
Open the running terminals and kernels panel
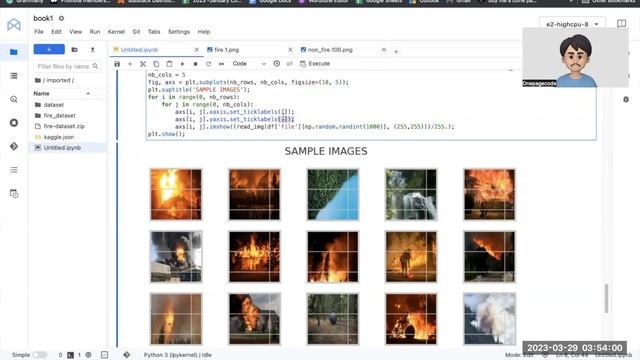13,76
